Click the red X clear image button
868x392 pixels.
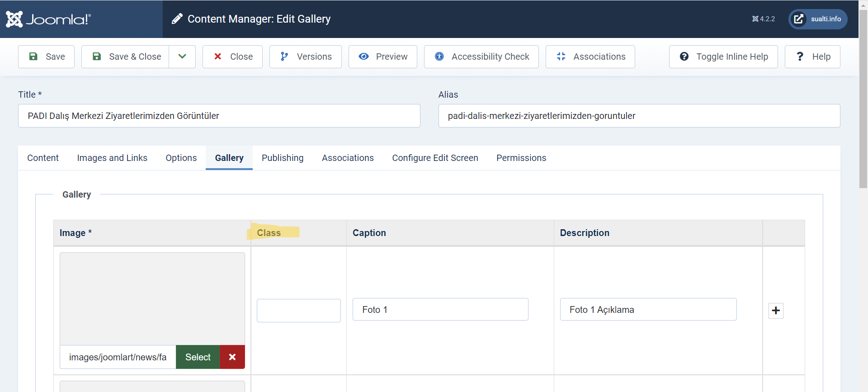pyautogui.click(x=232, y=357)
